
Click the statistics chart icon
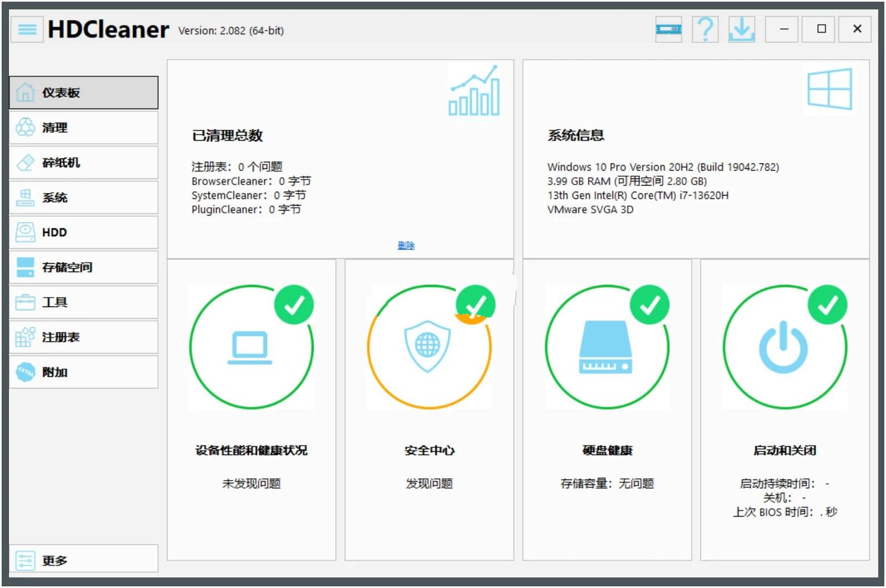(474, 91)
